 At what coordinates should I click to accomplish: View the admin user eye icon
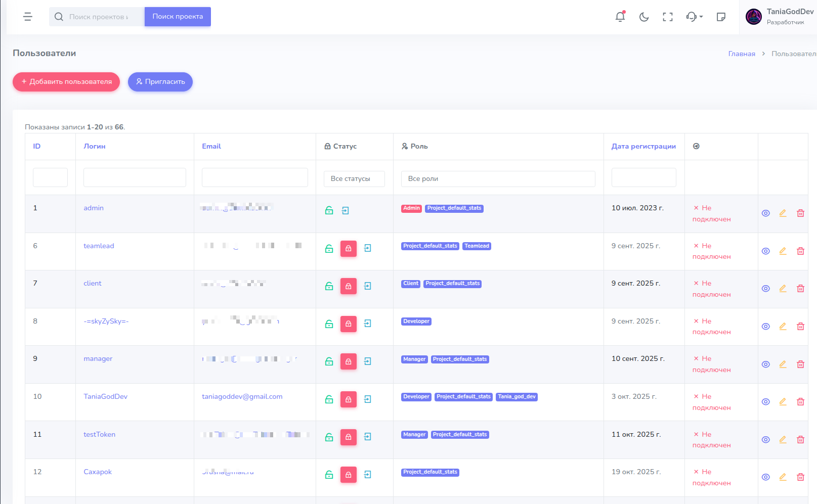pos(766,213)
